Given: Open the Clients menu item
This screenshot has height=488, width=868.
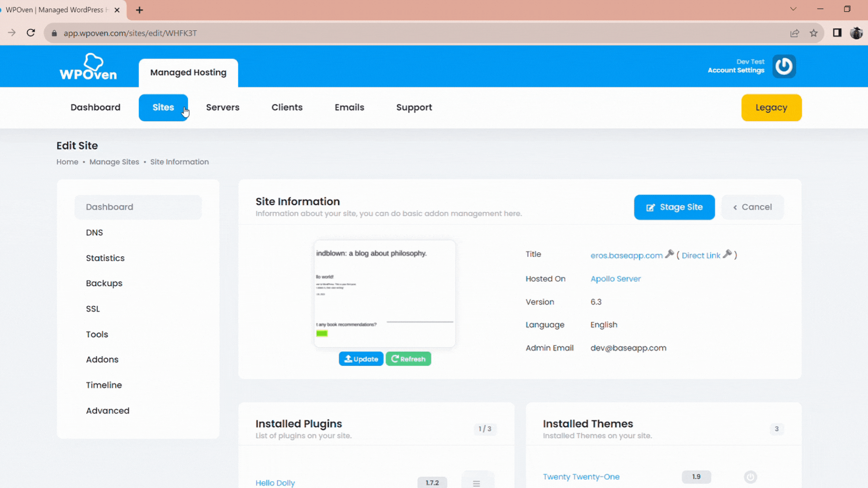Looking at the screenshot, I should [287, 108].
